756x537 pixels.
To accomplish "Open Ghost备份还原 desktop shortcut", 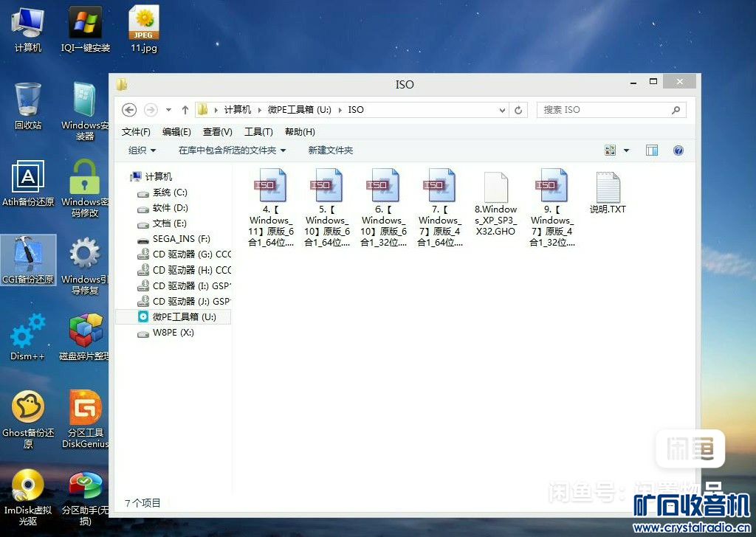I will point(28,420).
